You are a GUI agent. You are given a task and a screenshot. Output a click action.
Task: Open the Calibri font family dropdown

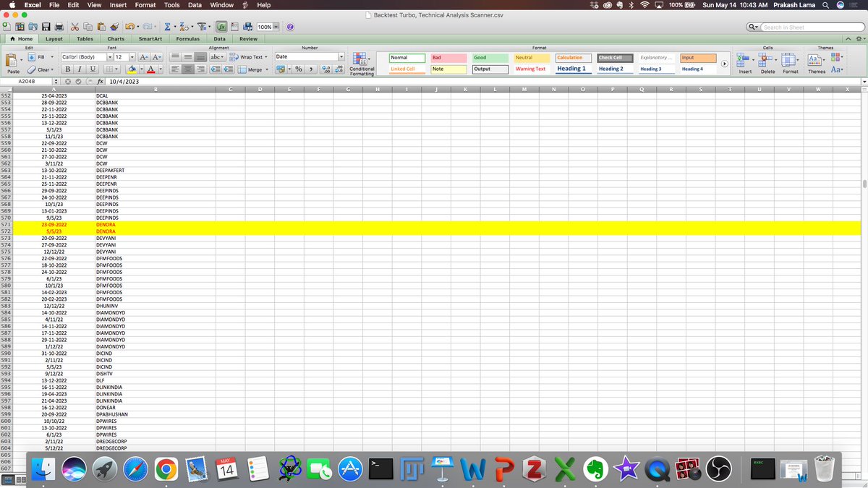[x=110, y=56]
